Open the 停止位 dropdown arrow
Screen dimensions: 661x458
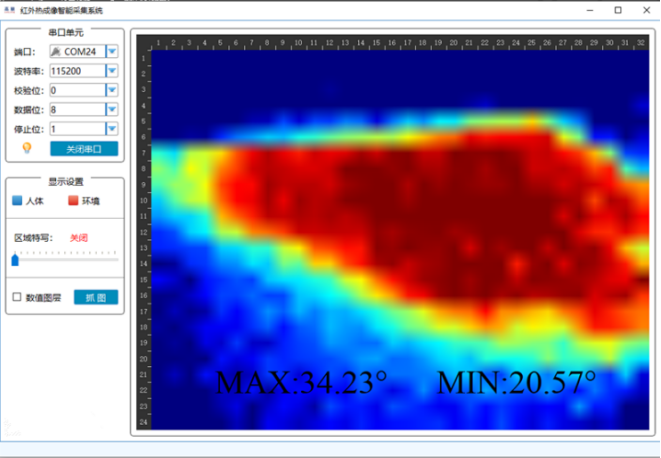(112, 129)
